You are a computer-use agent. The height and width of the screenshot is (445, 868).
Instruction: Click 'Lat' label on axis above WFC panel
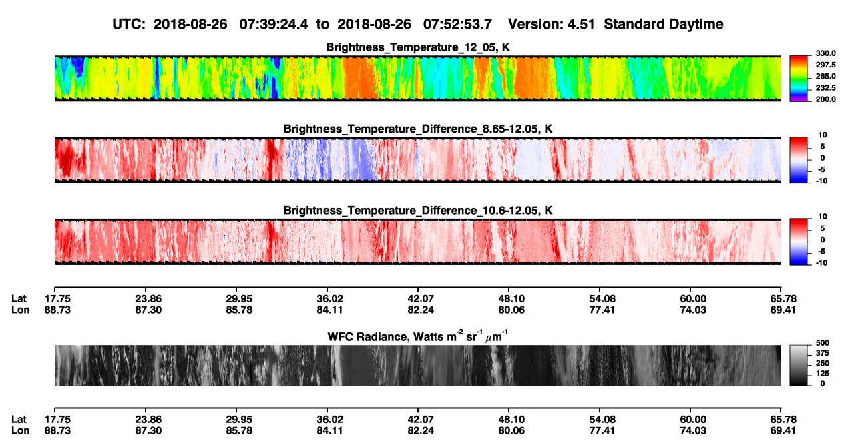(x=19, y=298)
